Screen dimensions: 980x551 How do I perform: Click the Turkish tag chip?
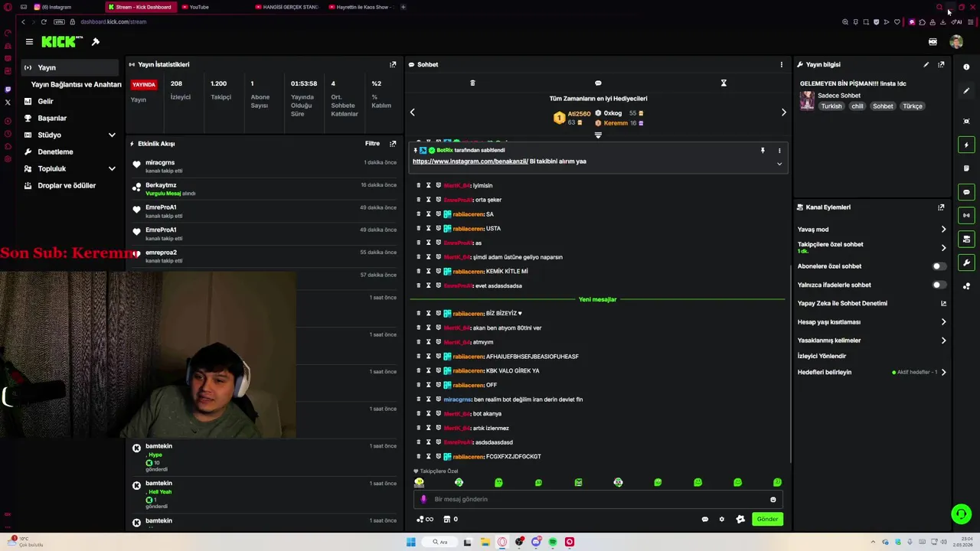point(831,106)
